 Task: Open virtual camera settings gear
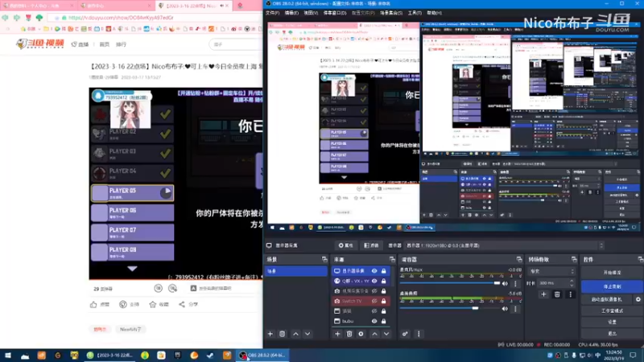pos(638,299)
